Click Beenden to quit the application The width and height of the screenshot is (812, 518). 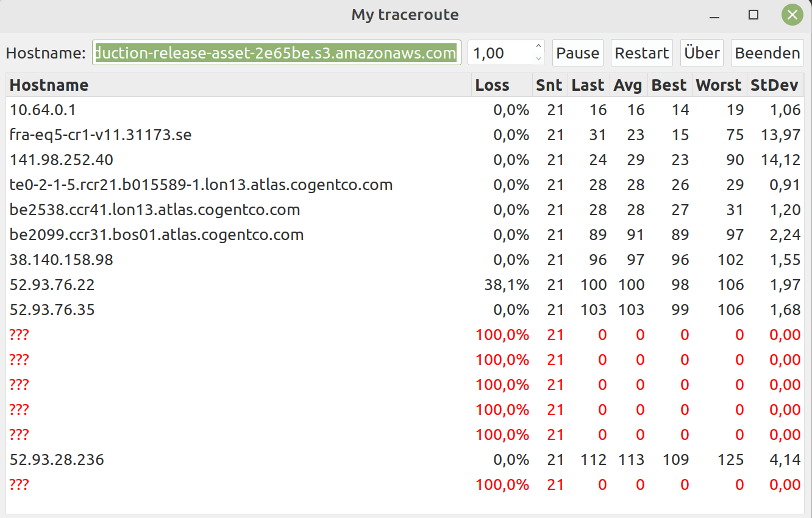(767, 53)
